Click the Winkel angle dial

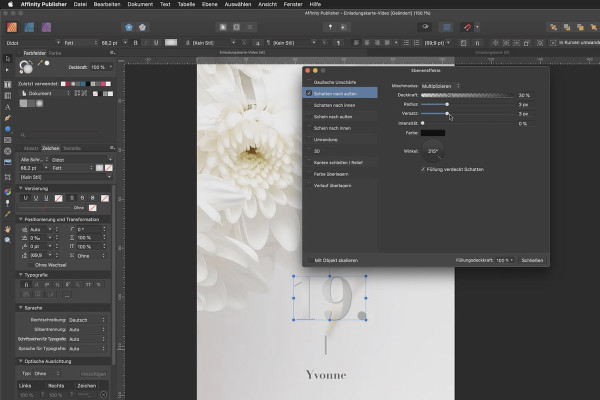tap(433, 151)
